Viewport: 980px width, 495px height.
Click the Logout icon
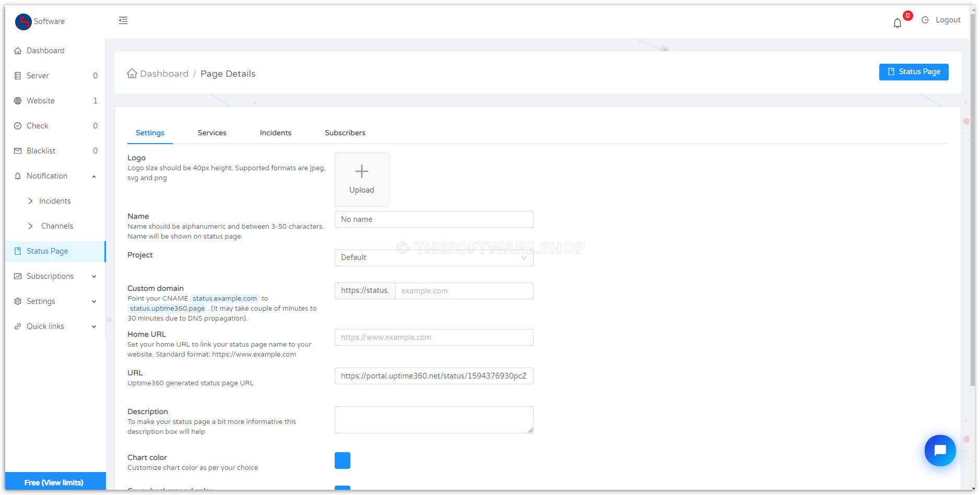coord(925,20)
